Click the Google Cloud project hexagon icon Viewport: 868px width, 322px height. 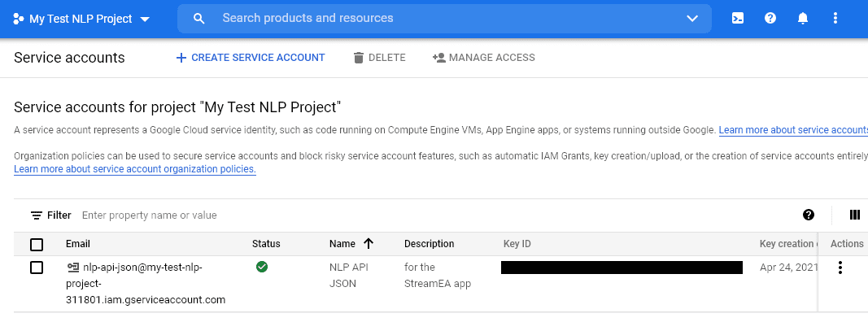(18, 19)
